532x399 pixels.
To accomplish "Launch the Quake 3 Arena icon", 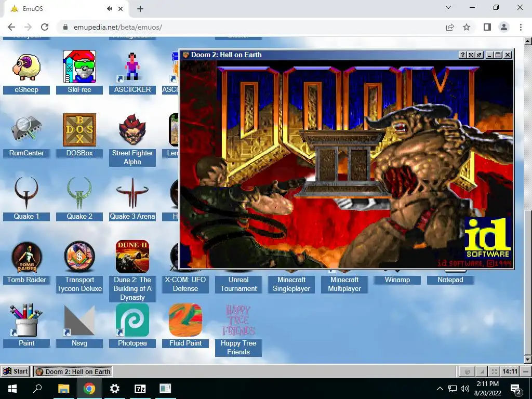I will [132, 193].
